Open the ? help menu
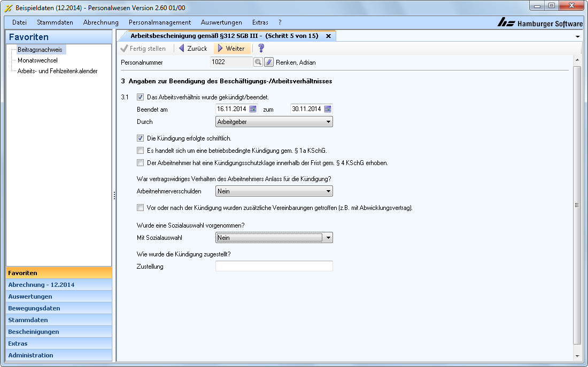 pyautogui.click(x=280, y=22)
